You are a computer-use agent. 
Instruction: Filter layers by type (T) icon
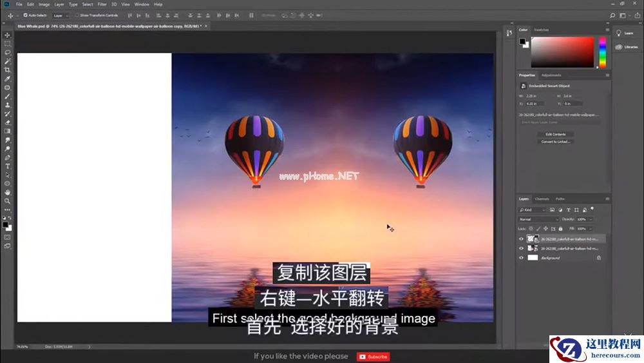point(569,210)
